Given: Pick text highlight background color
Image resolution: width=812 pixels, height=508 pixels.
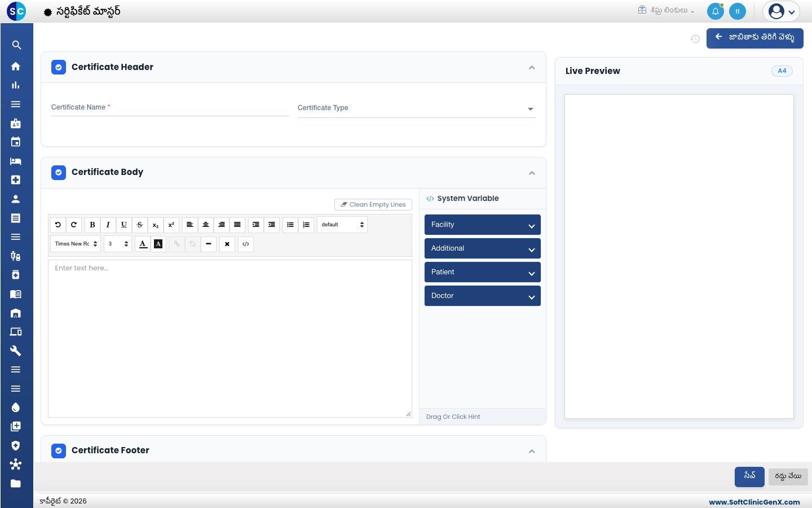Looking at the screenshot, I should click(158, 244).
